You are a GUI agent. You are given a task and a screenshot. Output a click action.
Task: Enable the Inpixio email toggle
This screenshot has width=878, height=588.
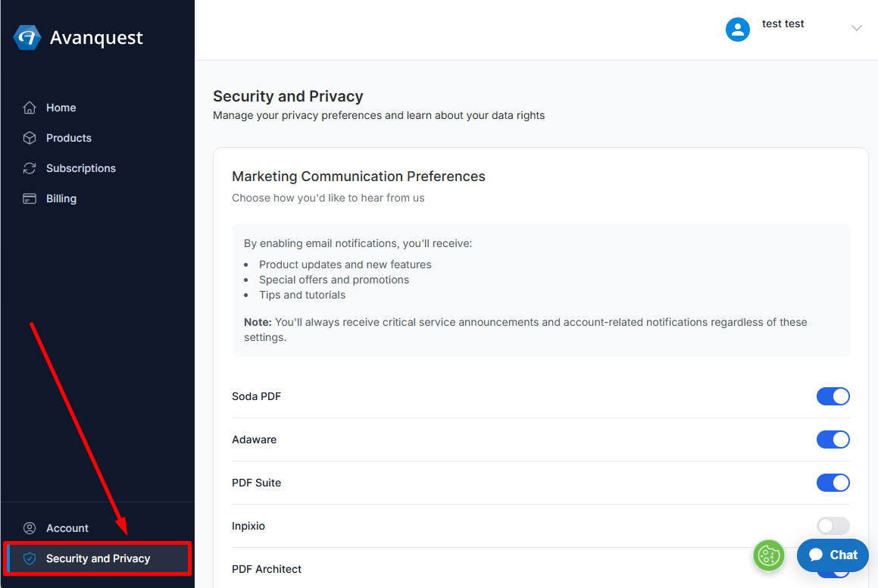pyautogui.click(x=833, y=526)
